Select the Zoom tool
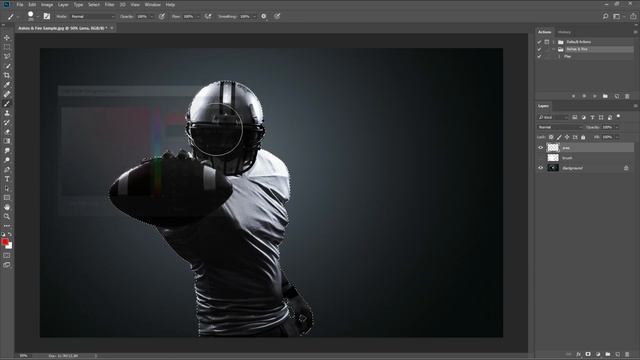The height and width of the screenshot is (360, 640). (7, 216)
